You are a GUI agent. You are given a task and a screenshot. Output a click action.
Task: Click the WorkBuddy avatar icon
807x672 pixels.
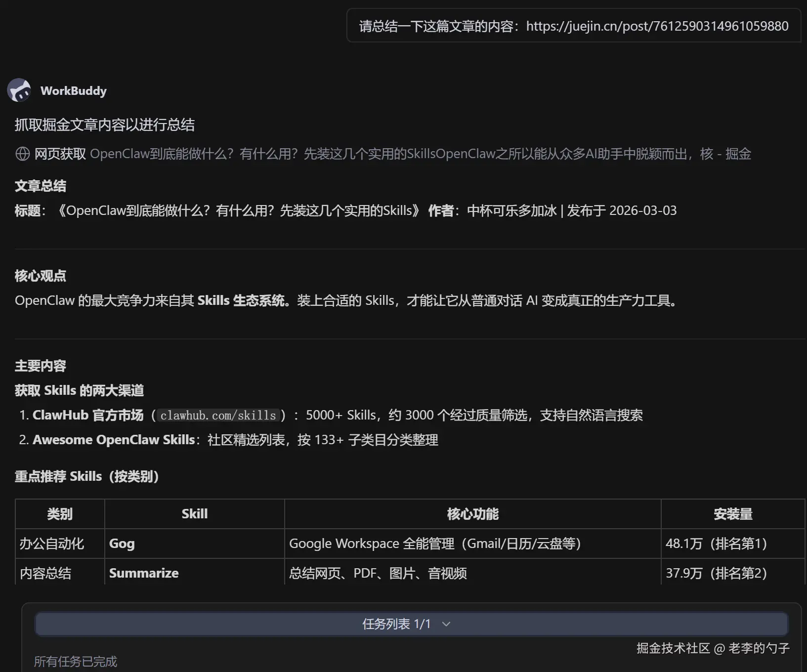pyautogui.click(x=19, y=90)
